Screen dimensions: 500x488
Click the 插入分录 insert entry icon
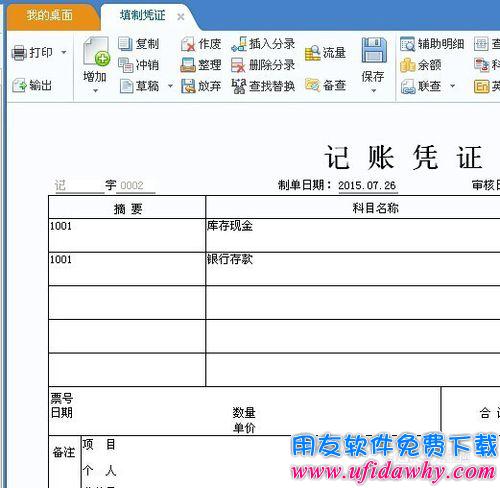pos(239,44)
